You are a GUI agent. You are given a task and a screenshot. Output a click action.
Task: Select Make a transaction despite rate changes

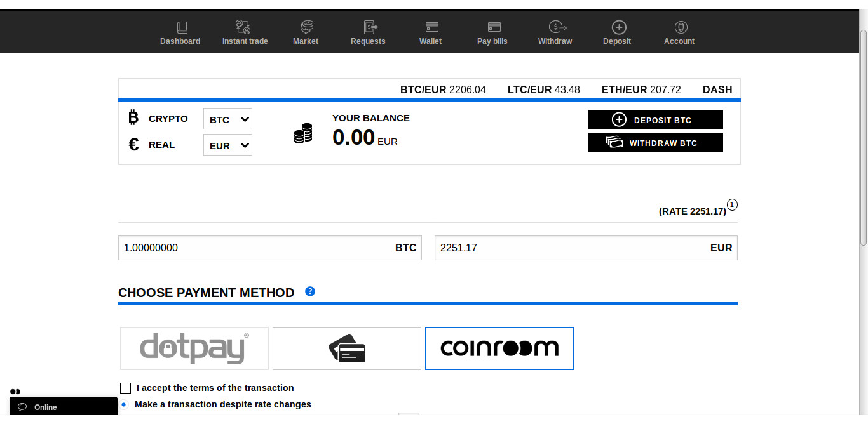(124, 404)
